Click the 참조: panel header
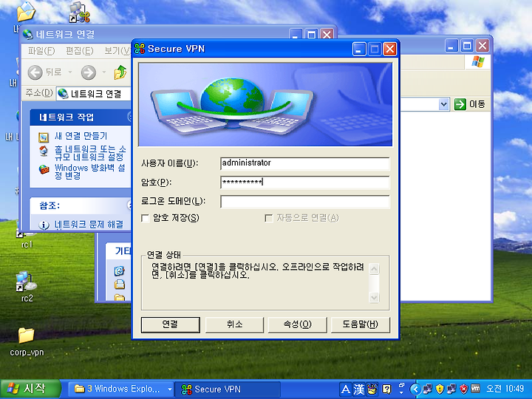 (81, 205)
